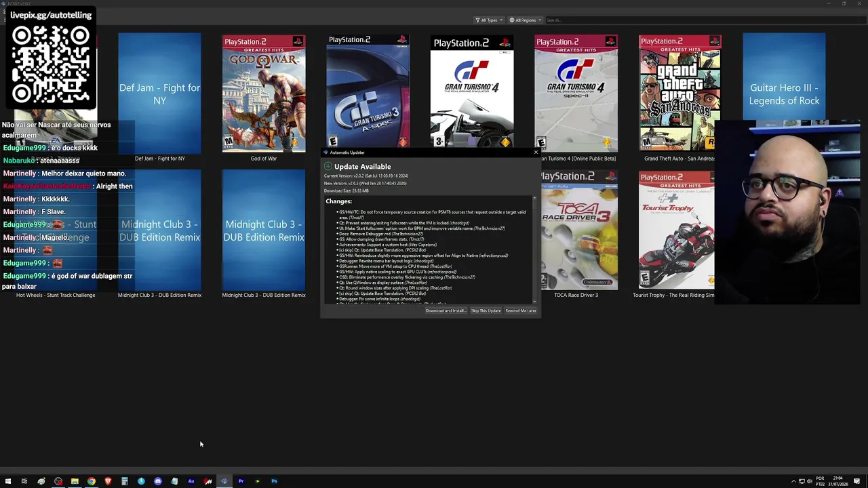The width and height of the screenshot is (868, 488).
Task: Switch to PCSX2 taskbar icon
Action: (x=224, y=481)
